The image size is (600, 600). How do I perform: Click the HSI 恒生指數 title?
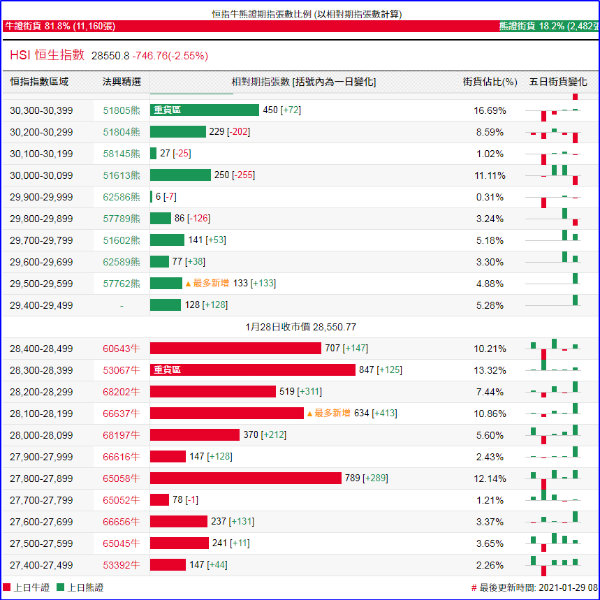(x=47, y=55)
